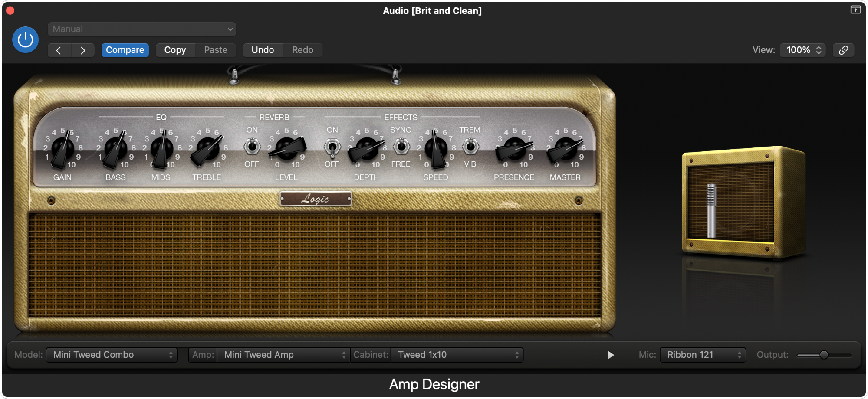Close the window with red button
Screen dimensions: 868x399
10,10
